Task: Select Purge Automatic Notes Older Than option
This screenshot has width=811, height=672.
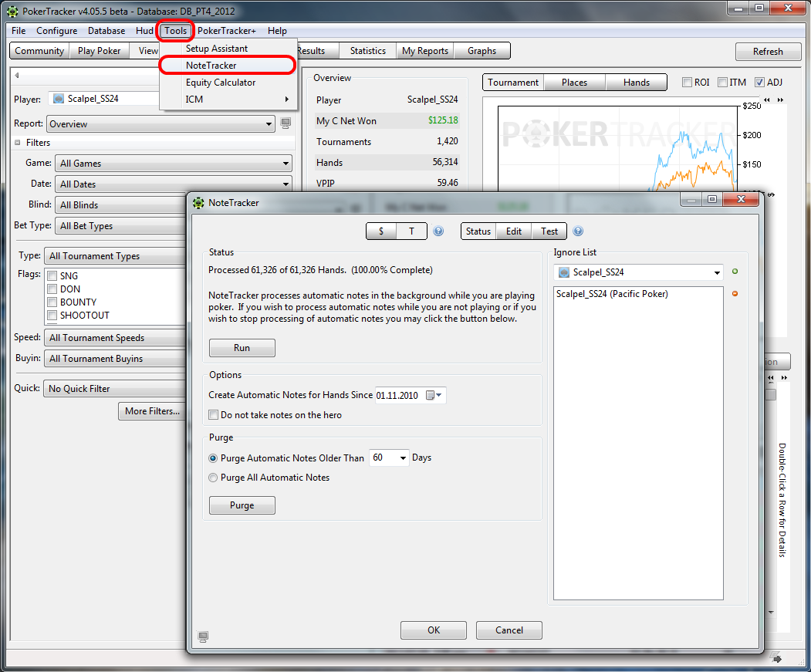Action: [x=212, y=458]
